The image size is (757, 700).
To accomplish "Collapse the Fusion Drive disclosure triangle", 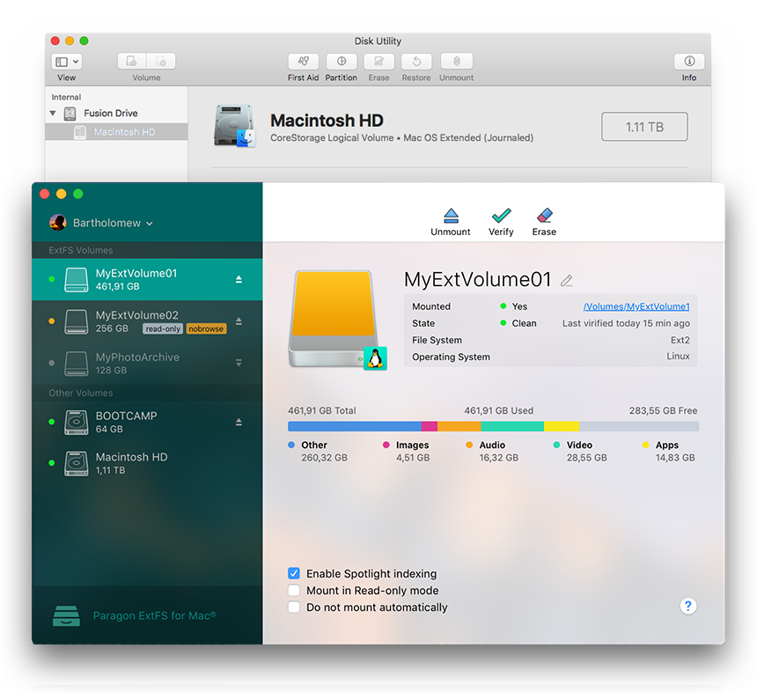I will [x=53, y=114].
